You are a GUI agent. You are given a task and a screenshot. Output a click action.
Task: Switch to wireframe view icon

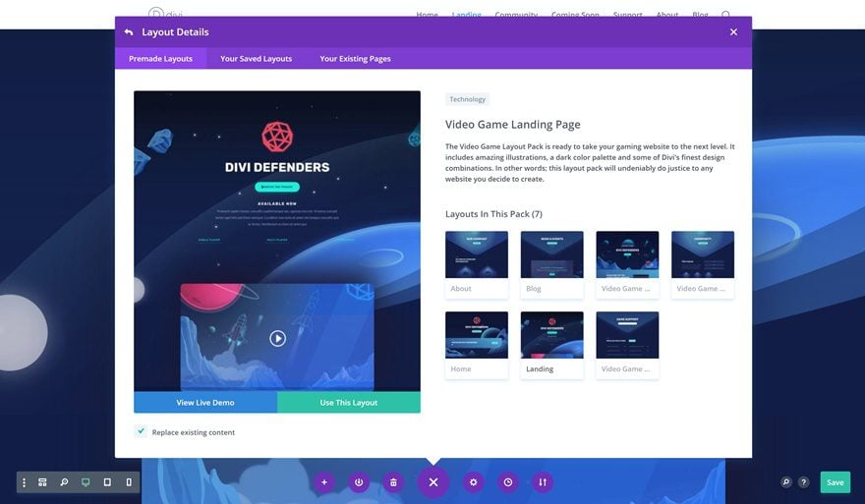click(42, 482)
